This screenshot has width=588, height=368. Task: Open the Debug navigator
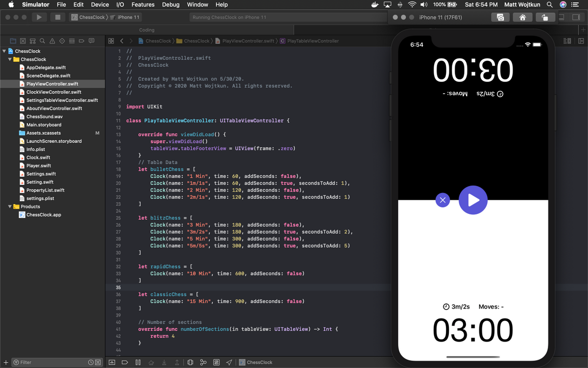[72, 41]
